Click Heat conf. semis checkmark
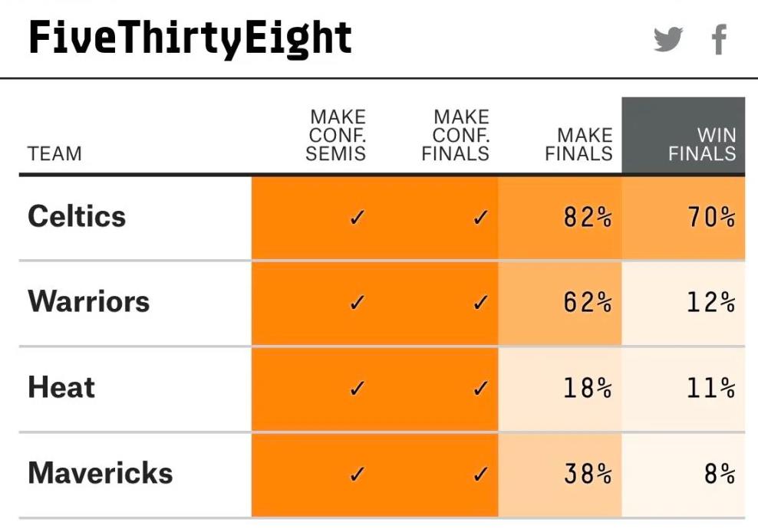 click(357, 389)
